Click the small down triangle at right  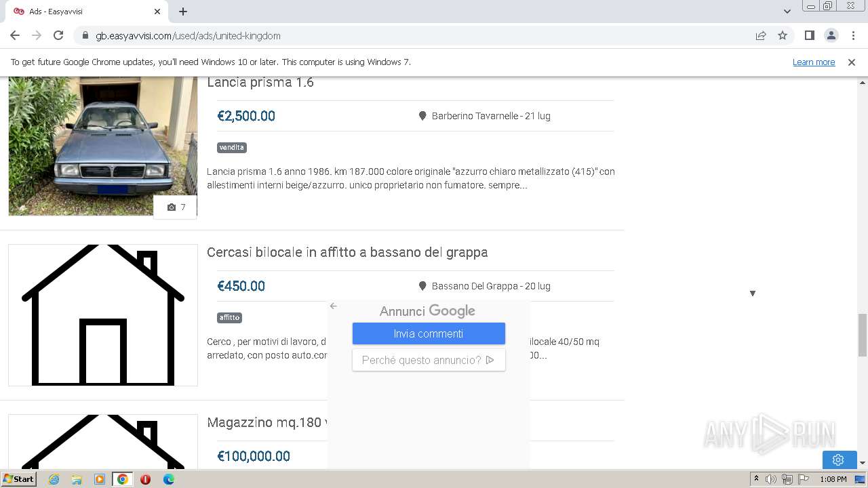point(752,293)
